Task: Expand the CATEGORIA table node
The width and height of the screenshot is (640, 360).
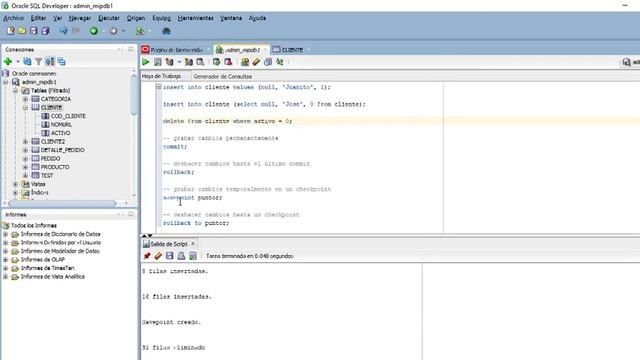Action: (25, 99)
